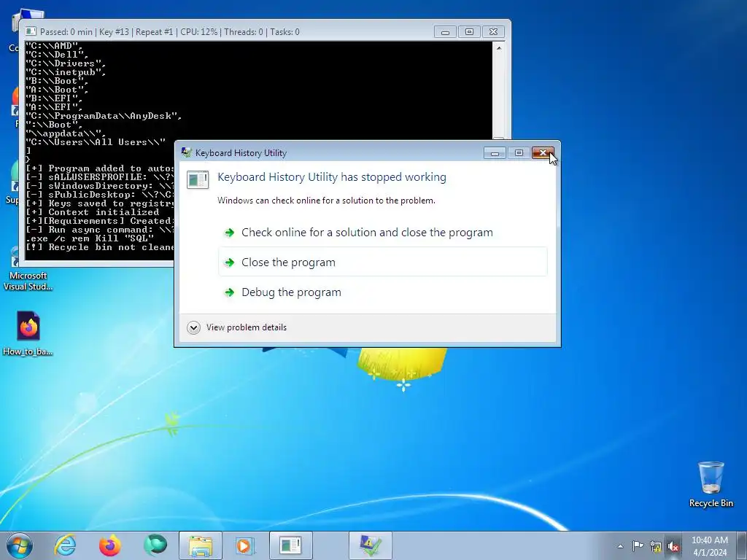Click console line [!] Recycle bin not cleaned
Viewport: 747px width, 560px height.
coord(99,247)
